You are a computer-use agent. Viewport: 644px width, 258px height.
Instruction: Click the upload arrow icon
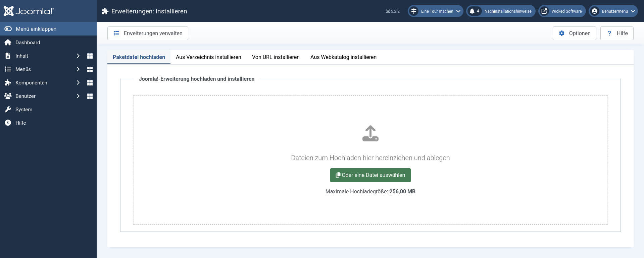(370, 133)
